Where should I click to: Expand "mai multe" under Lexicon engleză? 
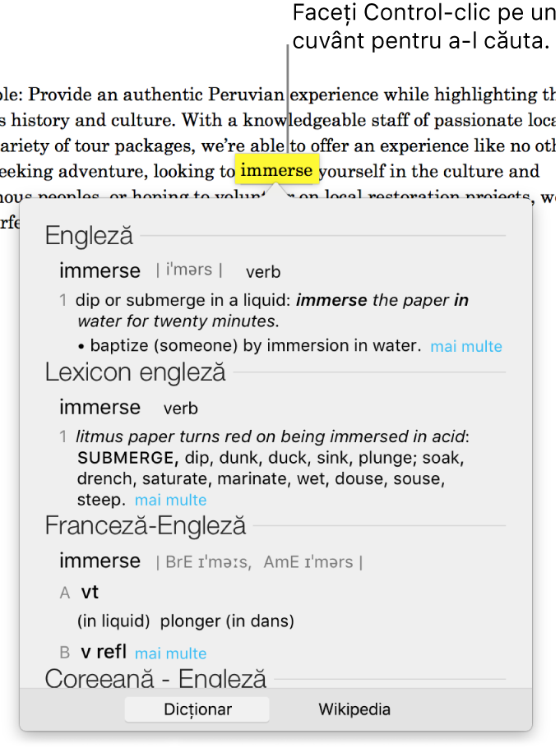[170, 500]
